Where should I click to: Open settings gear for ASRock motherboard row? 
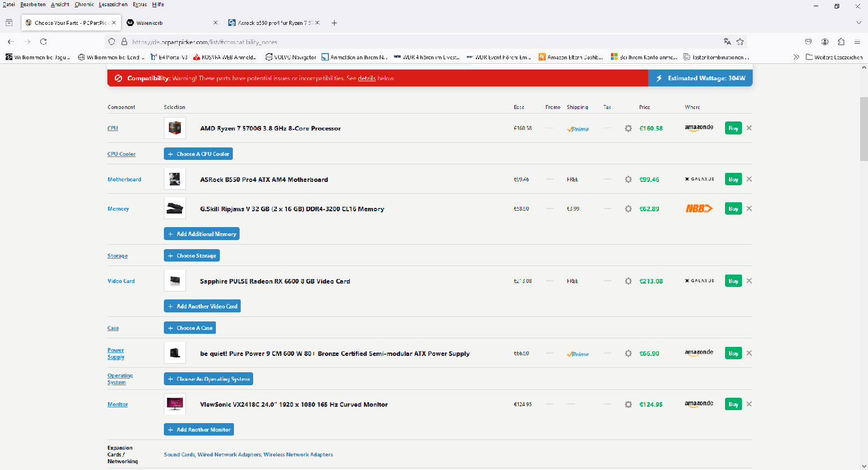point(628,179)
